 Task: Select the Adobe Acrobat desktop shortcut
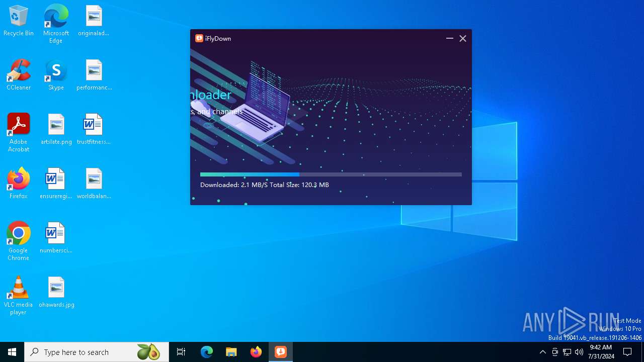click(x=19, y=133)
